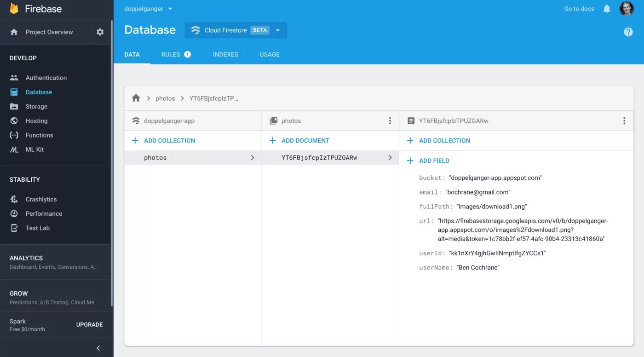Screen dimensions: 644x357
Task: Open notifications bell icon
Action: coord(607,9)
